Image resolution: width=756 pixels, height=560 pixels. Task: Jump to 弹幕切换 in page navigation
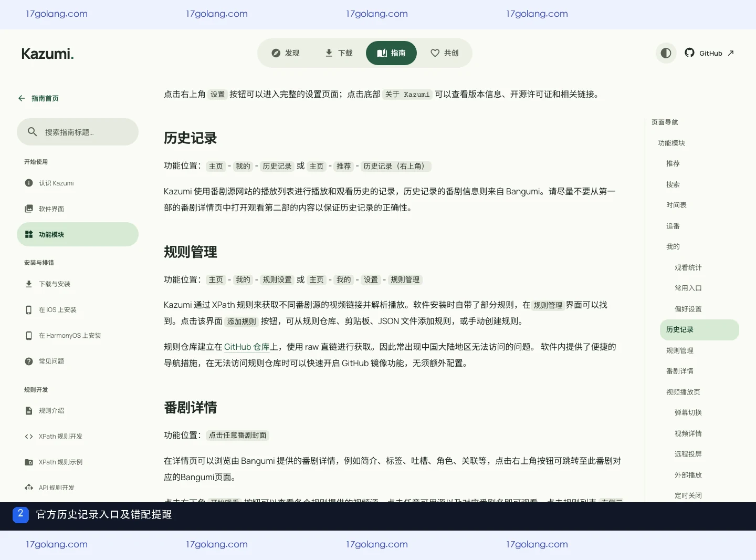coord(688,412)
